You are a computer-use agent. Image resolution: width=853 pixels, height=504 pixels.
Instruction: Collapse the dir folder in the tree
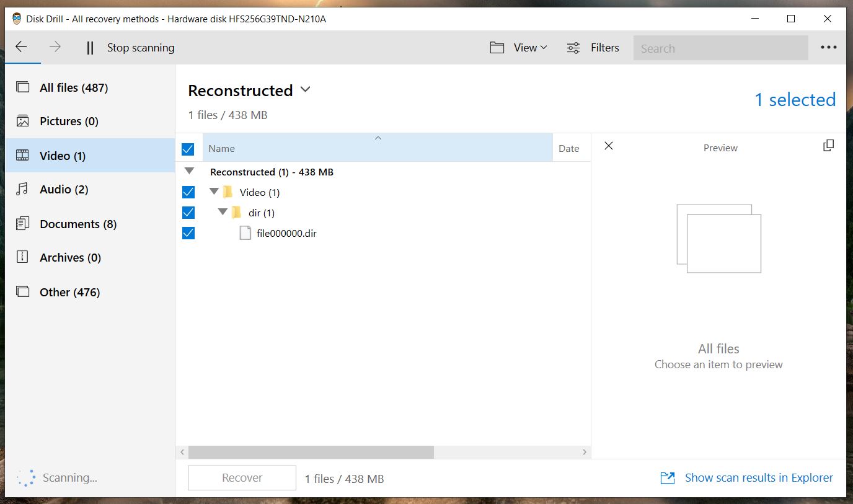point(223,213)
